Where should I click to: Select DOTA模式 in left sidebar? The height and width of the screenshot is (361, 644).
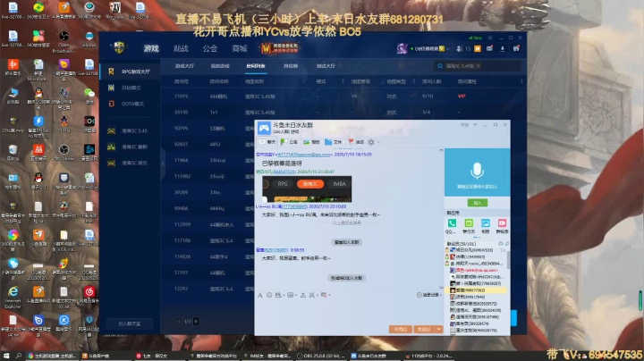130,104
